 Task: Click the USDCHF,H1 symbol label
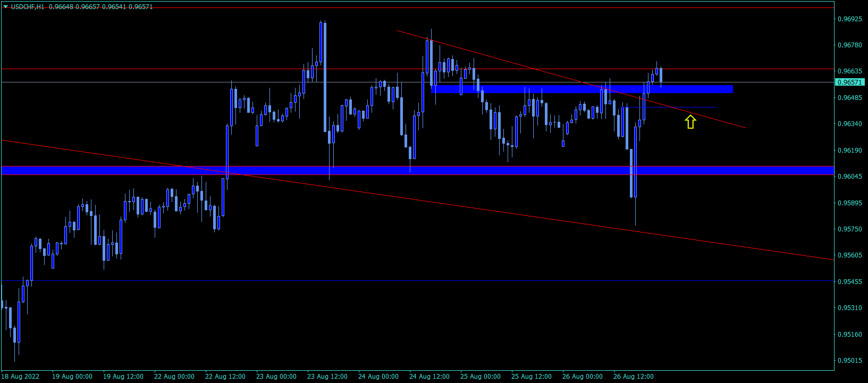pyautogui.click(x=28, y=7)
